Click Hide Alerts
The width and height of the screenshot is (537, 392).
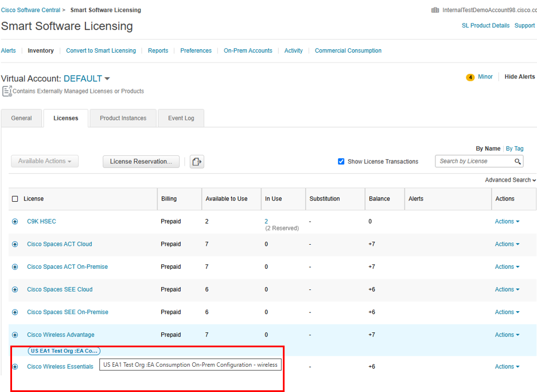click(x=520, y=77)
